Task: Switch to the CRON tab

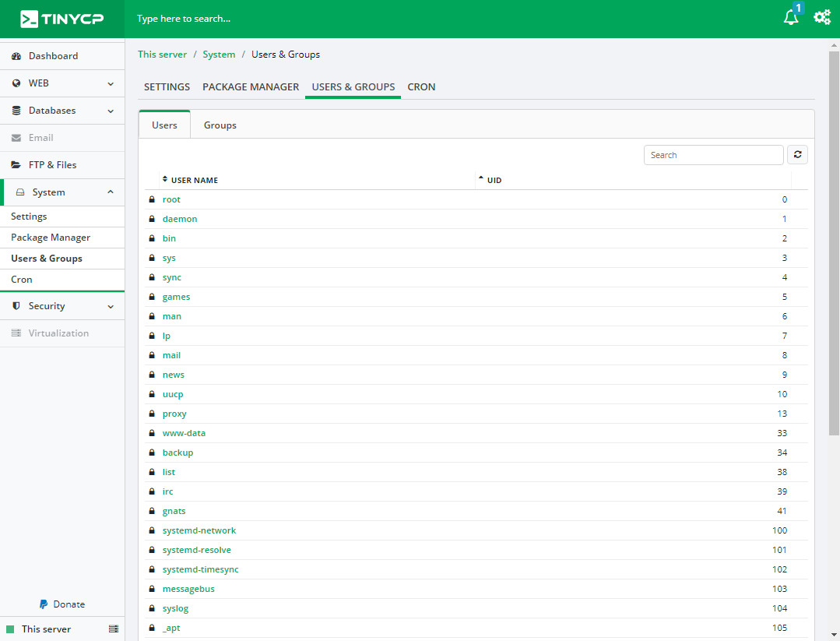Action: (421, 86)
